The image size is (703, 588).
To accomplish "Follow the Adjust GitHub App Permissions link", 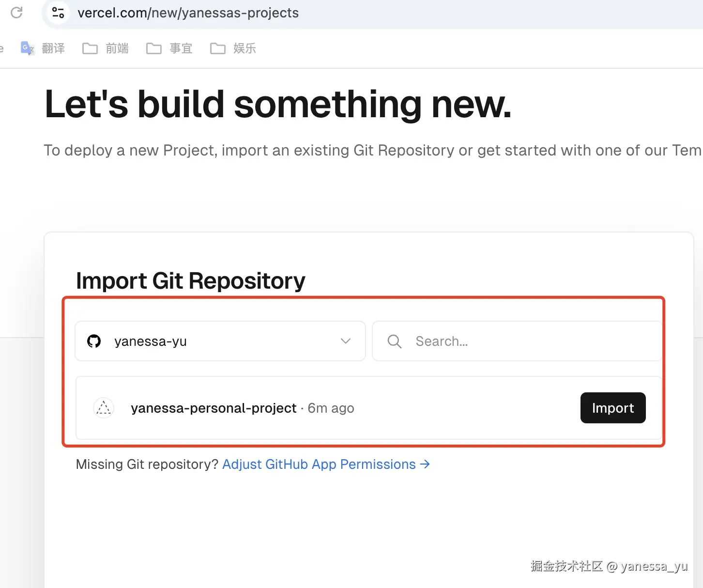I will (x=319, y=464).
